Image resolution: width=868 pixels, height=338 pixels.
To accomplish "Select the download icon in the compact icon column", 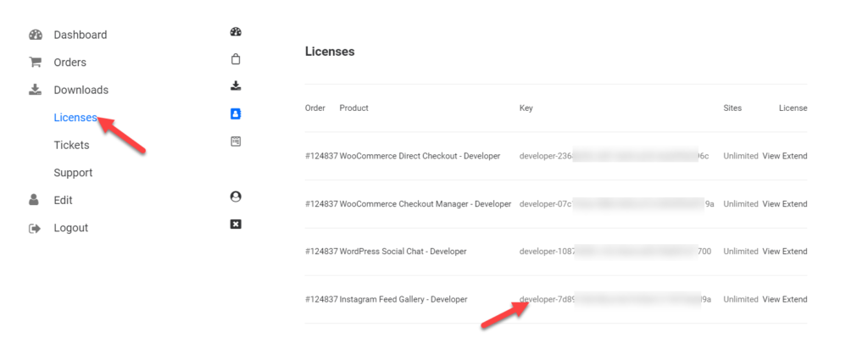I will (236, 86).
